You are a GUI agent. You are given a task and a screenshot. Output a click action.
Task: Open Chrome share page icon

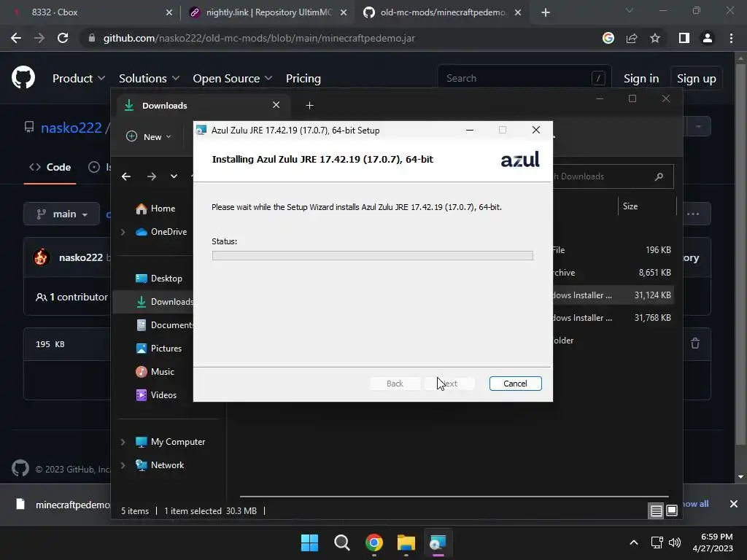(x=632, y=38)
